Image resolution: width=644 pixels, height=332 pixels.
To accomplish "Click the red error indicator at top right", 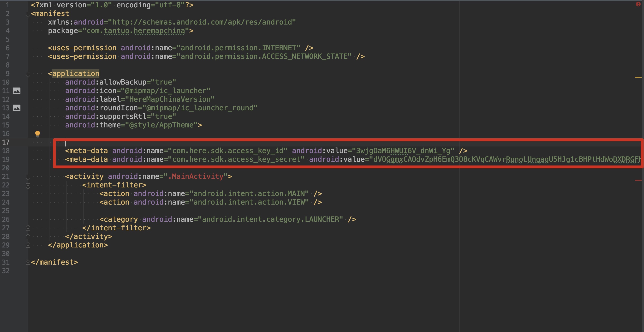I will click(638, 4).
